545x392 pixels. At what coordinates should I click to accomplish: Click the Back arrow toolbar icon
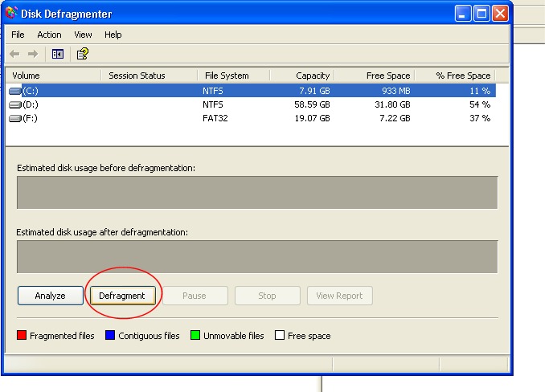[x=14, y=54]
